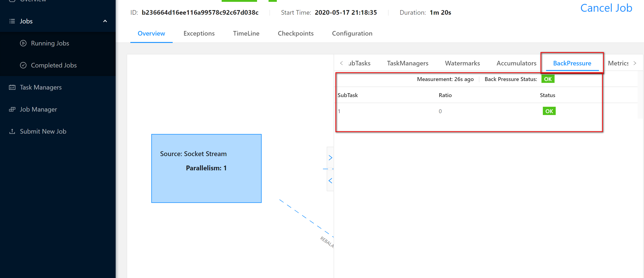Collapse graph panel with left chevron handle
644x278 pixels.
(330, 180)
